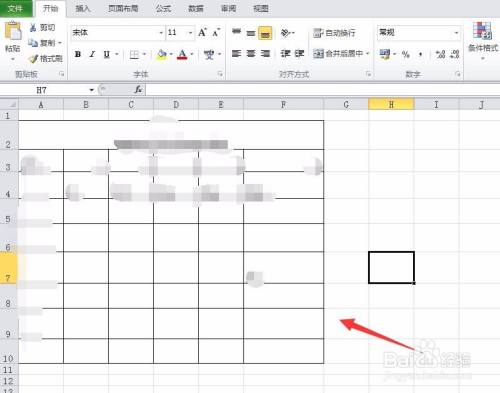This screenshot has height=393, width=500.
Task: Click the Paste clipboard icon
Action: click(13, 31)
